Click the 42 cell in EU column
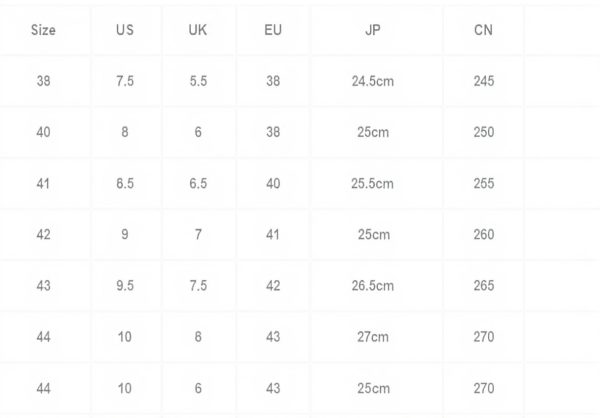 [x=273, y=285]
